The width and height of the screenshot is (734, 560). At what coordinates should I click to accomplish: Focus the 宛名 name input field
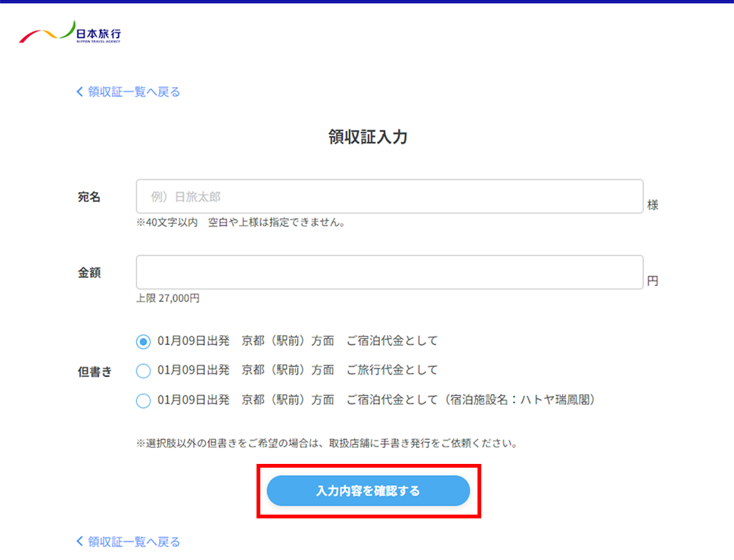[389, 197]
